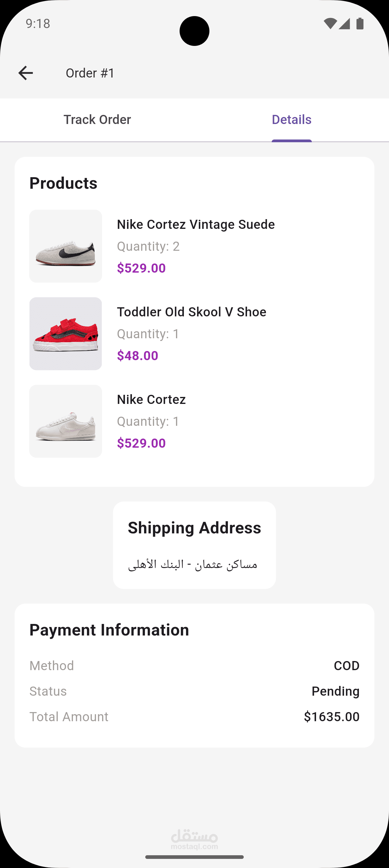
Task: Click the Shipping Address card heading
Action: [x=194, y=528]
